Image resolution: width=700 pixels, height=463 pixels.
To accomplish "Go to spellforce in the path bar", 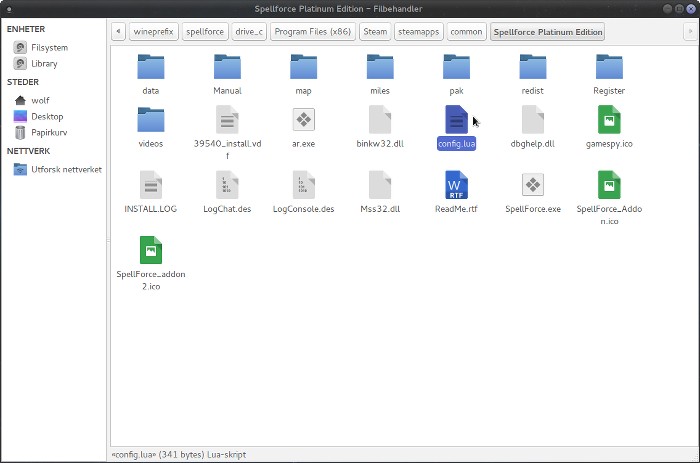I will 205,32.
